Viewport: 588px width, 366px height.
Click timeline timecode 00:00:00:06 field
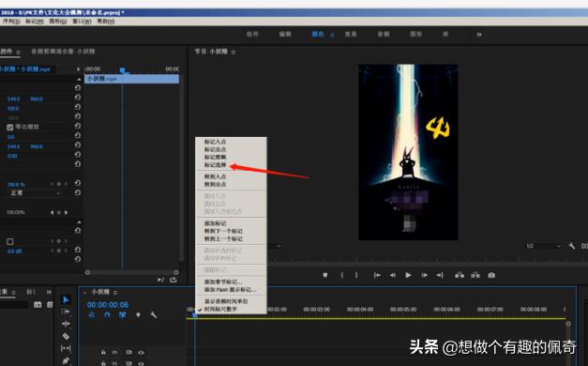point(108,305)
